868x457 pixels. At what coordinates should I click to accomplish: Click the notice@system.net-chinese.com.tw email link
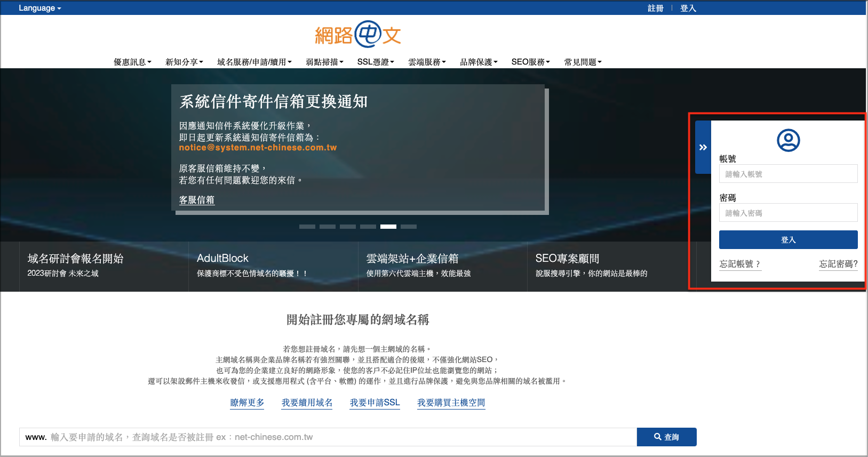pyautogui.click(x=258, y=148)
